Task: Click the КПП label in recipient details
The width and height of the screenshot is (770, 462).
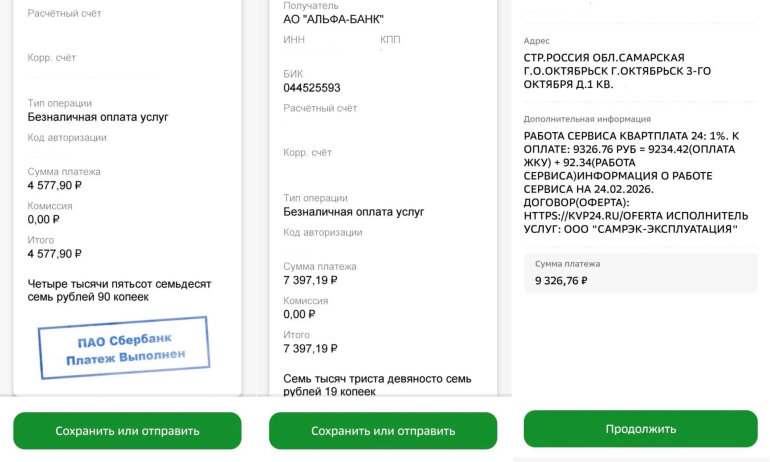Action: tap(390, 39)
